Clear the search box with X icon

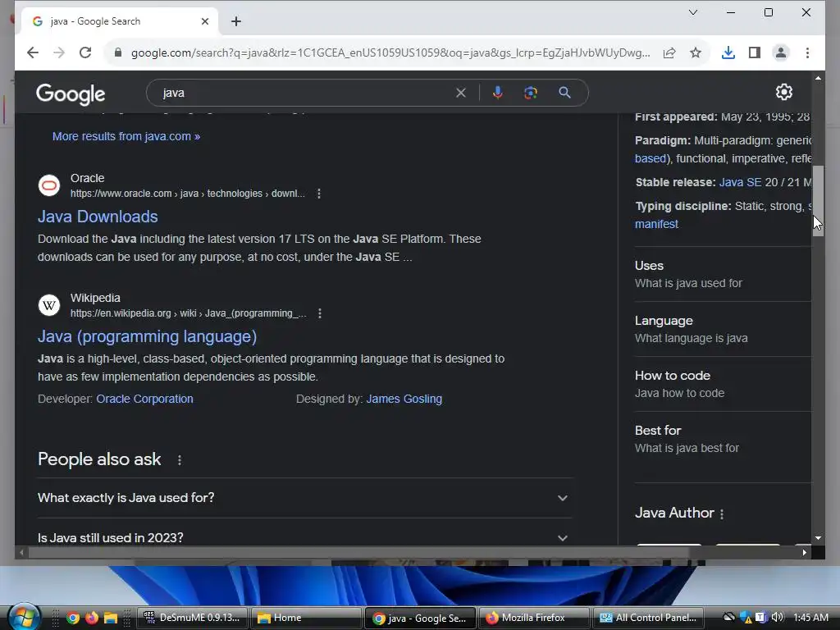click(461, 93)
